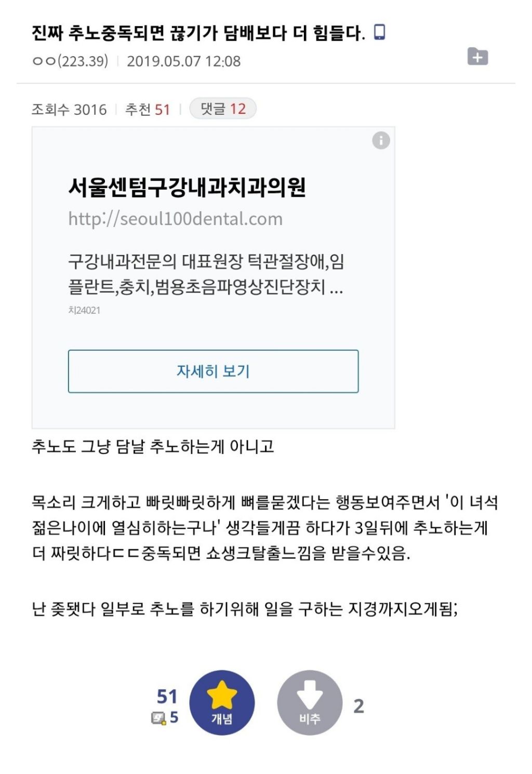
Task: Downvote with the 비추 arrow button
Action: coord(310,702)
